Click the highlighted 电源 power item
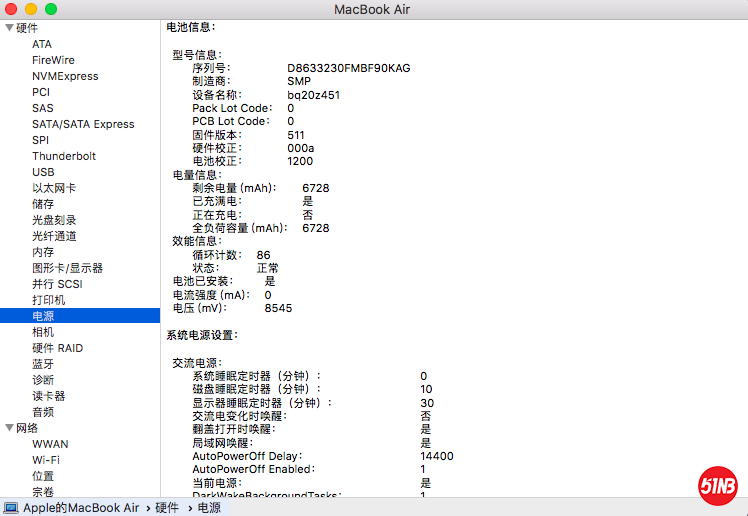The height and width of the screenshot is (516, 748). click(x=43, y=316)
